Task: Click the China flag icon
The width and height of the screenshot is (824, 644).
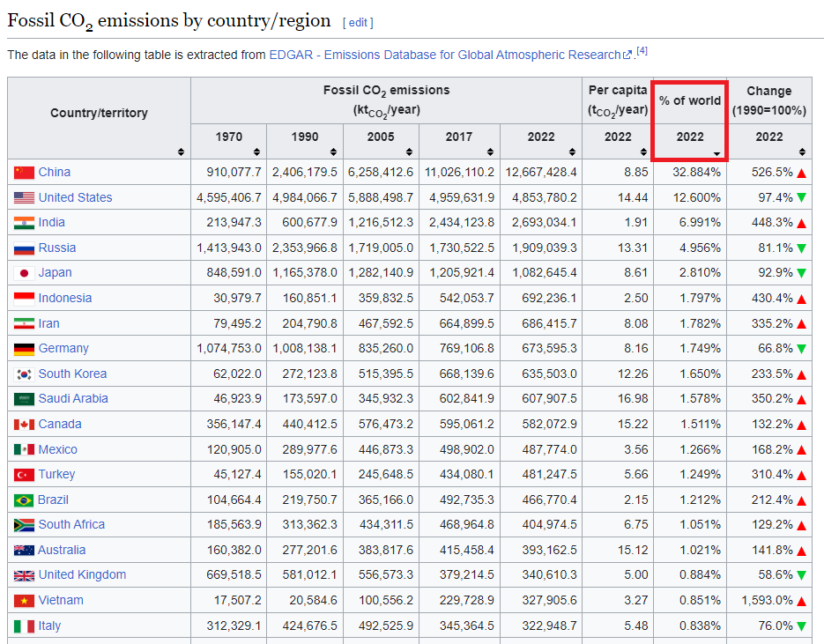Action: [24, 173]
